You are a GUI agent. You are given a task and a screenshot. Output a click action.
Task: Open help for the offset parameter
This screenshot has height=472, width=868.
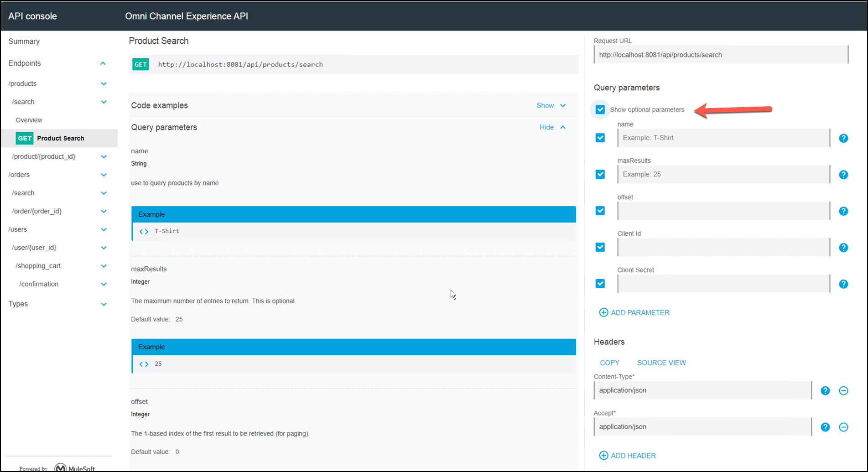(x=843, y=211)
